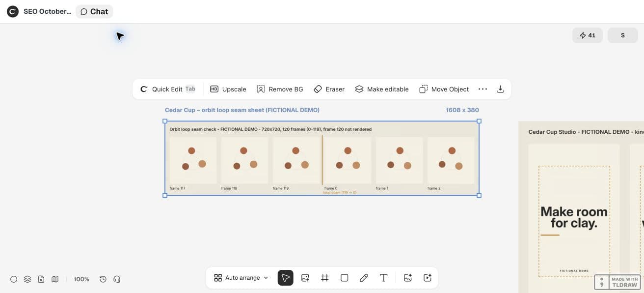Open the Auto arrange dropdown
The height and width of the screenshot is (293, 644).
241,278
